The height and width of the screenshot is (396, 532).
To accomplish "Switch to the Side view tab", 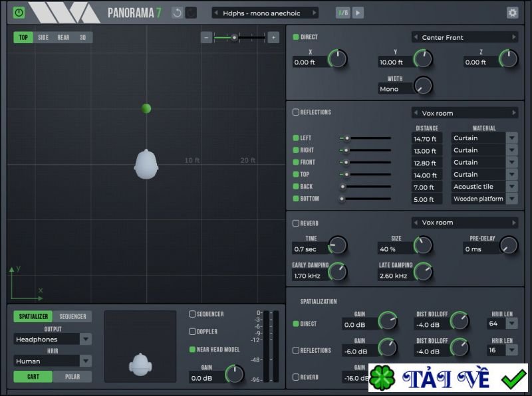I will coord(43,38).
